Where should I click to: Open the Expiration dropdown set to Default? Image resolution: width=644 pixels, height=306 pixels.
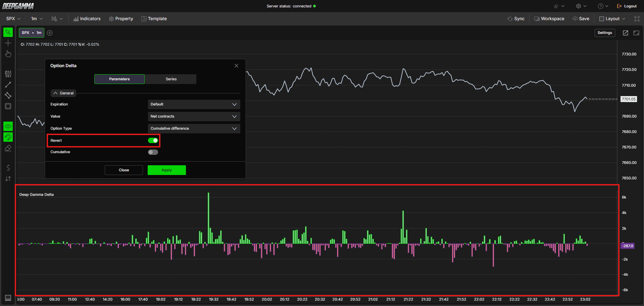194,104
